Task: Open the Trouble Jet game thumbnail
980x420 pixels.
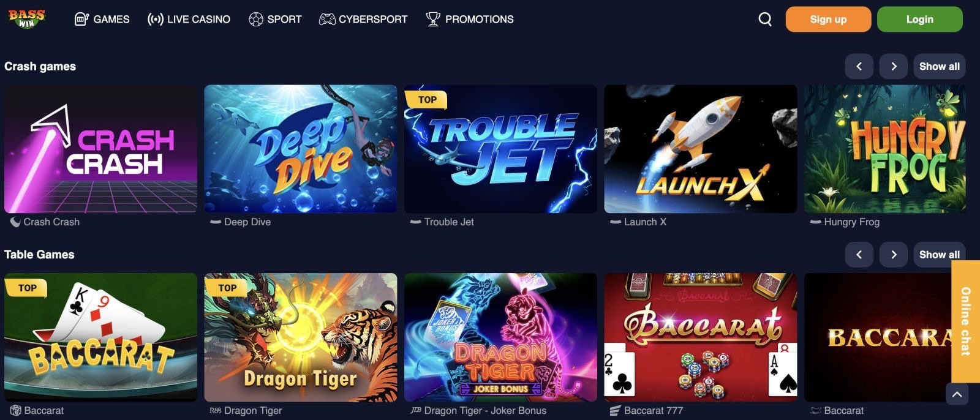Action: click(x=500, y=149)
